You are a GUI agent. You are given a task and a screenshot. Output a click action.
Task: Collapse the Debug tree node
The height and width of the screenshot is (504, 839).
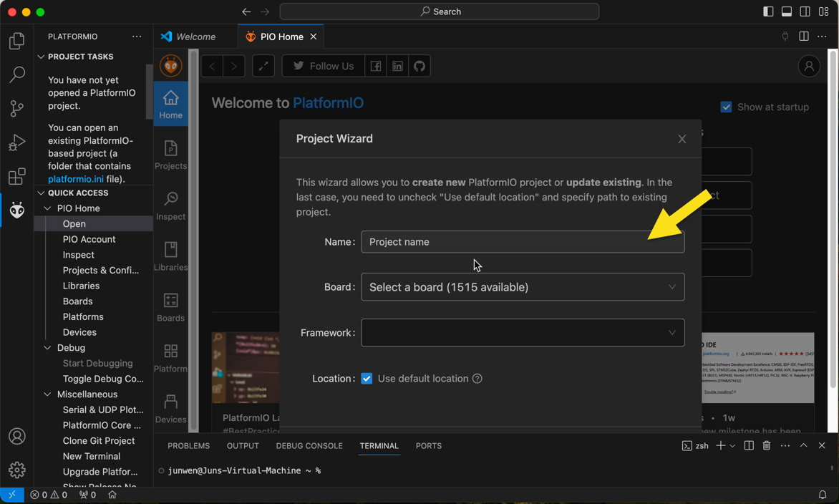tap(48, 348)
